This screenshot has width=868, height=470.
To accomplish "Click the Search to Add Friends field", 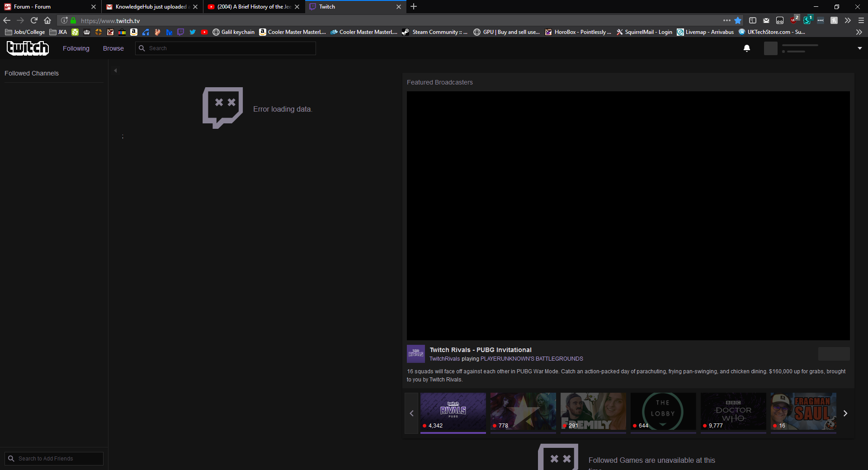I will 54,458.
